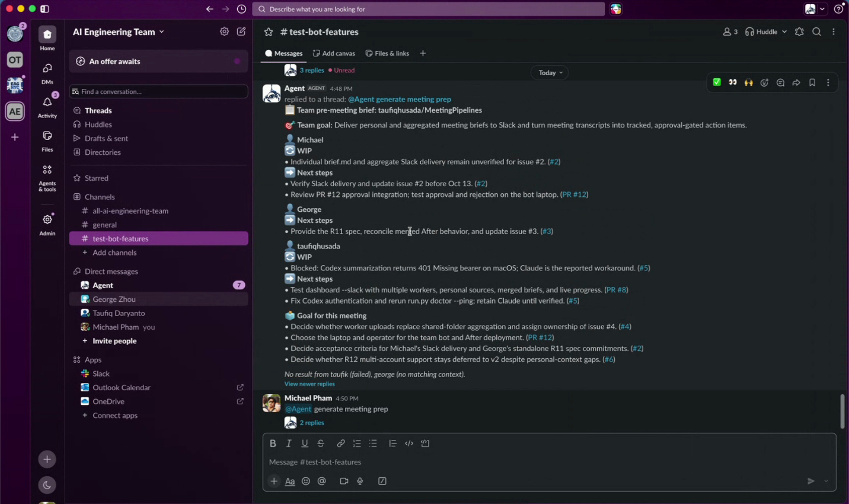849x504 pixels.
Task: Open Add reaction picker on the message
Action: coord(765,83)
